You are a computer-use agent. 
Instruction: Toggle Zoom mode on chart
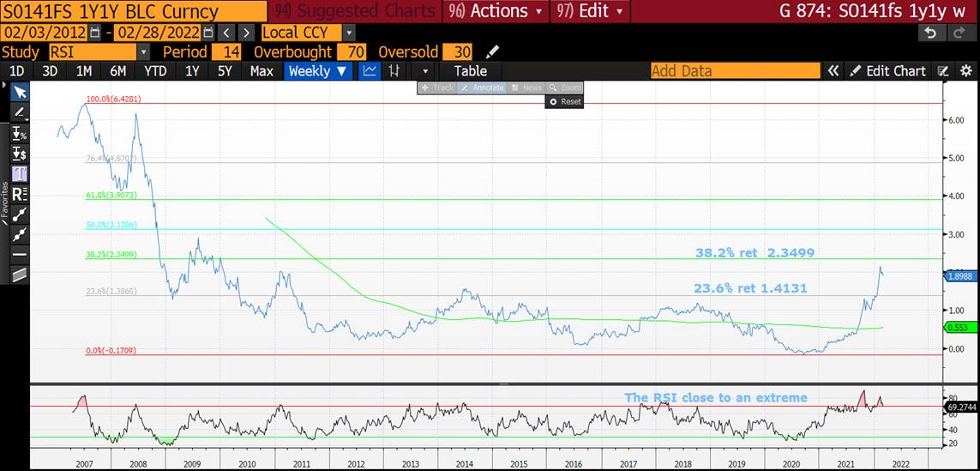565,88
